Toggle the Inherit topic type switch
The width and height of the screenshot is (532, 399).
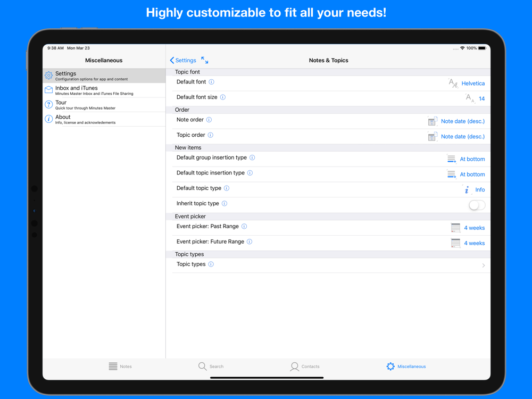(x=477, y=205)
